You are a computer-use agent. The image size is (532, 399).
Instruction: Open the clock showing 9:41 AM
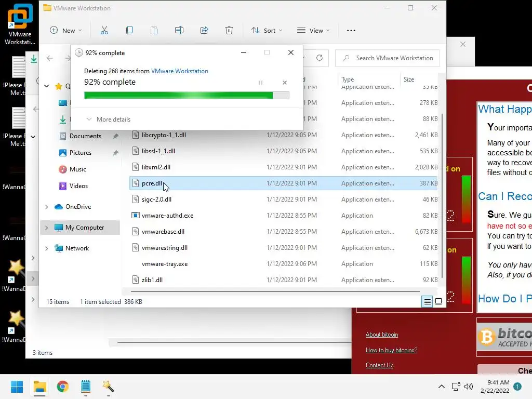point(495,387)
